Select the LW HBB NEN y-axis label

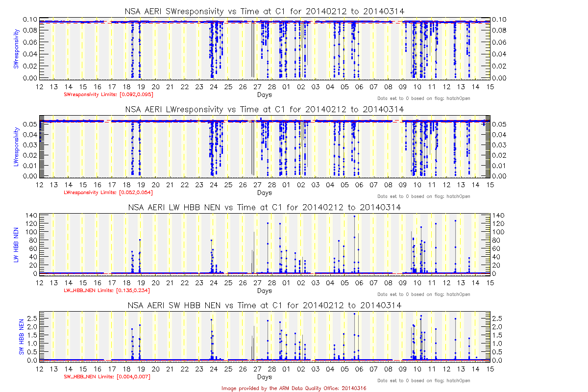tap(16, 245)
